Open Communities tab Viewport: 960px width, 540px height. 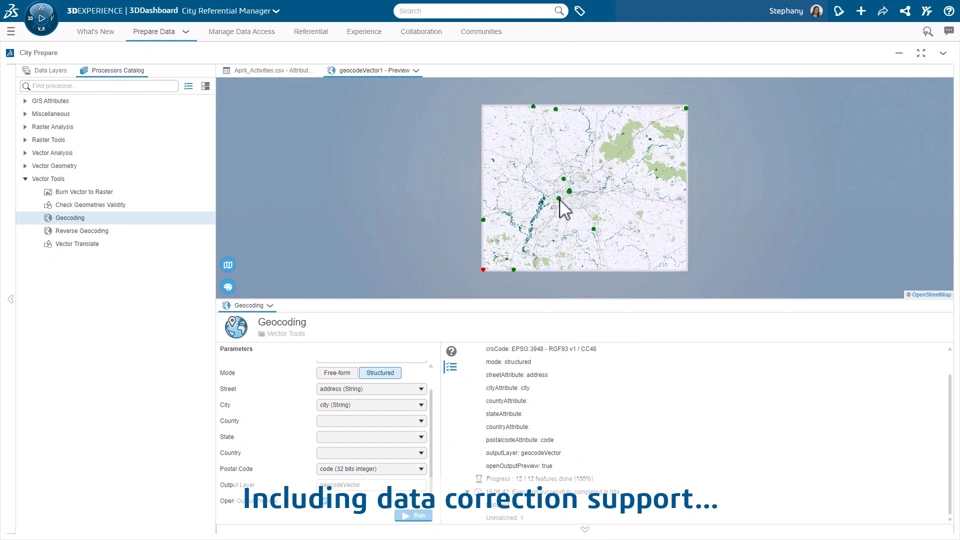point(481,32)
